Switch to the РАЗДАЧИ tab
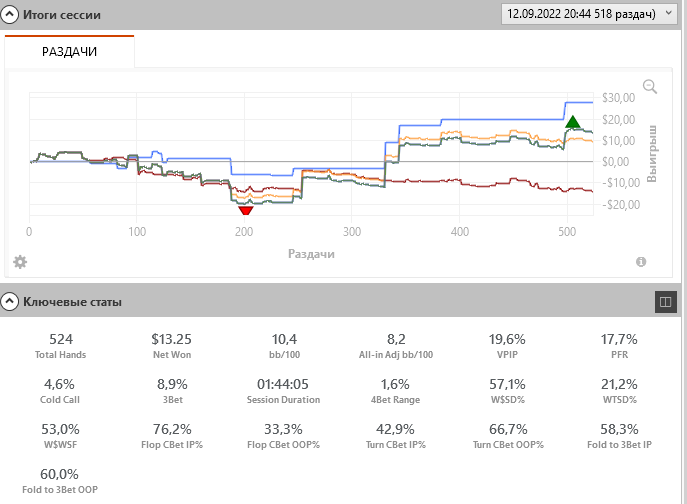687x504 pixels. click(x=69, y=51)
